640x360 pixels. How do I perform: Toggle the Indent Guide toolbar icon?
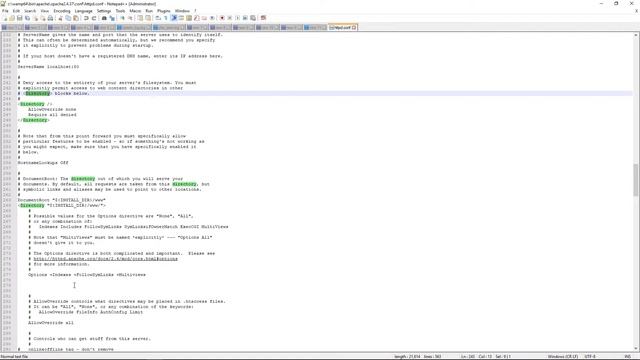pyautogui.click(x=173, y=18)
